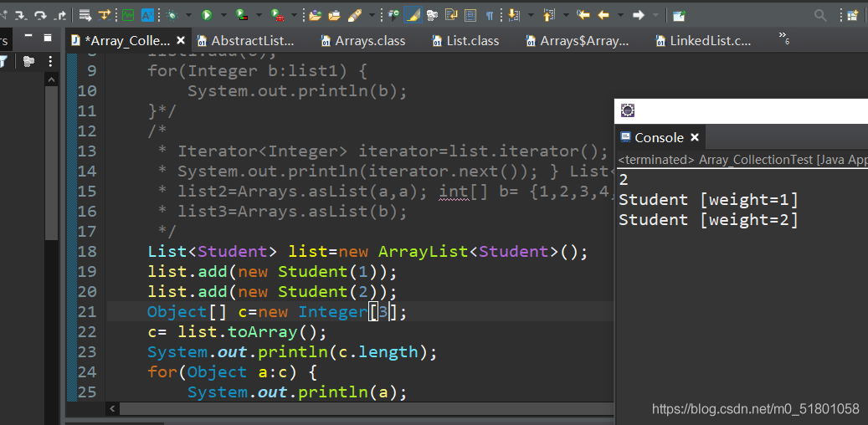This screenshot has height=425, width=868.
Task: Switch to the Arrays.class editor tab
Action: [x=364, y=41]
